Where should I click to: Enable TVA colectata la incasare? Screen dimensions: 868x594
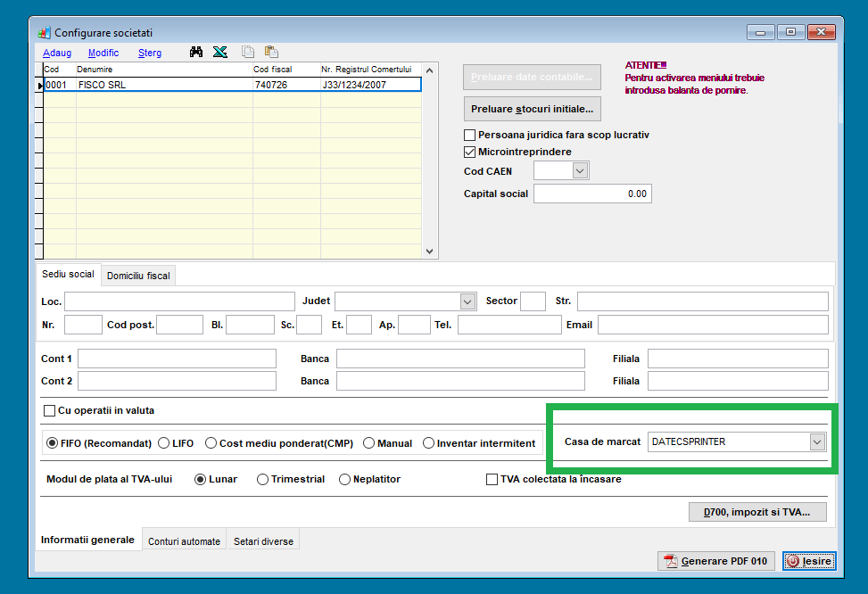click(492, 480)
